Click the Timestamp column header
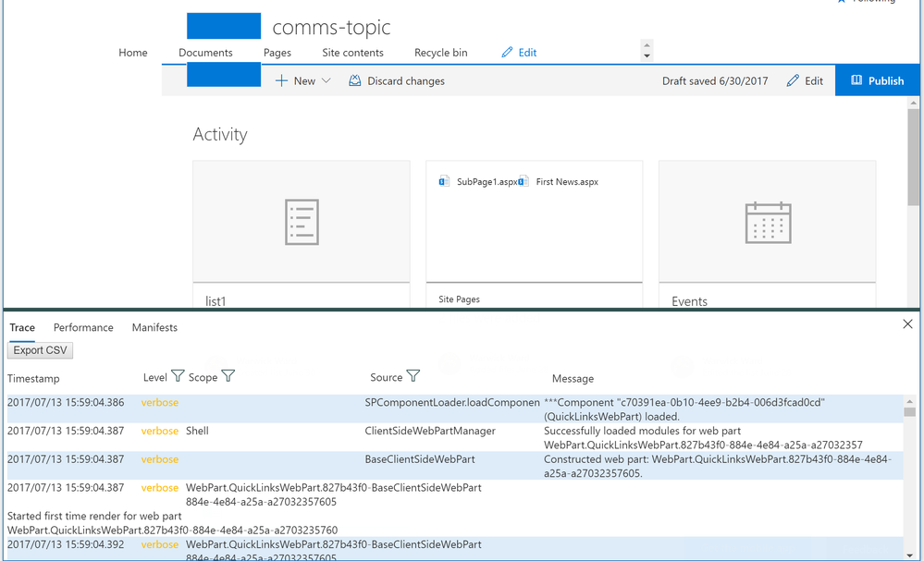Screen dimensions: 924x561 pos(33,379)
